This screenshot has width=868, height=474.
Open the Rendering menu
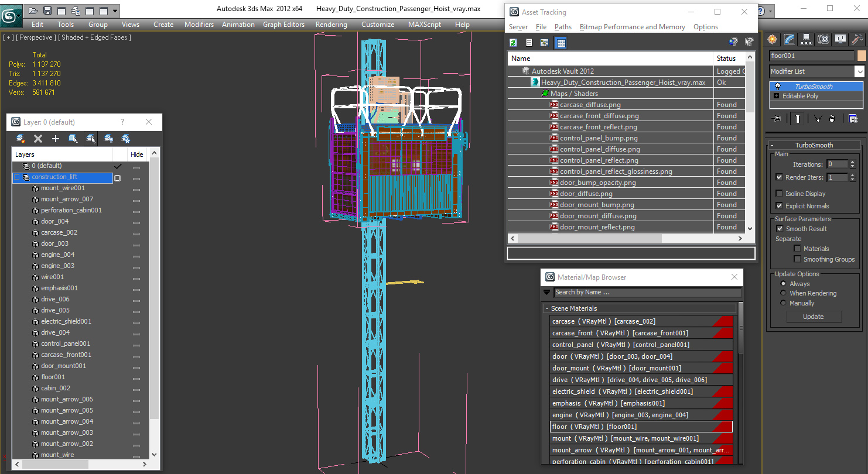coord(331,25)
